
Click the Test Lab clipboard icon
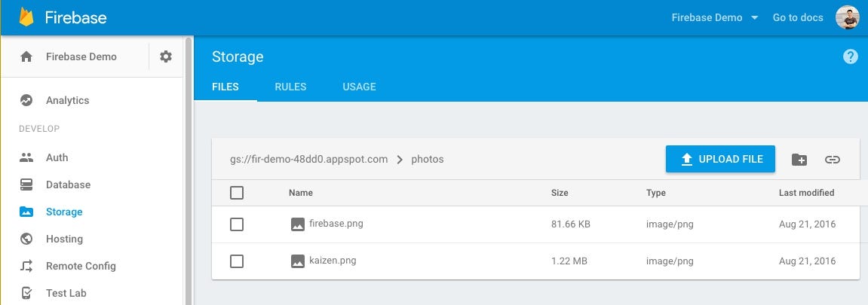point(26,293)
